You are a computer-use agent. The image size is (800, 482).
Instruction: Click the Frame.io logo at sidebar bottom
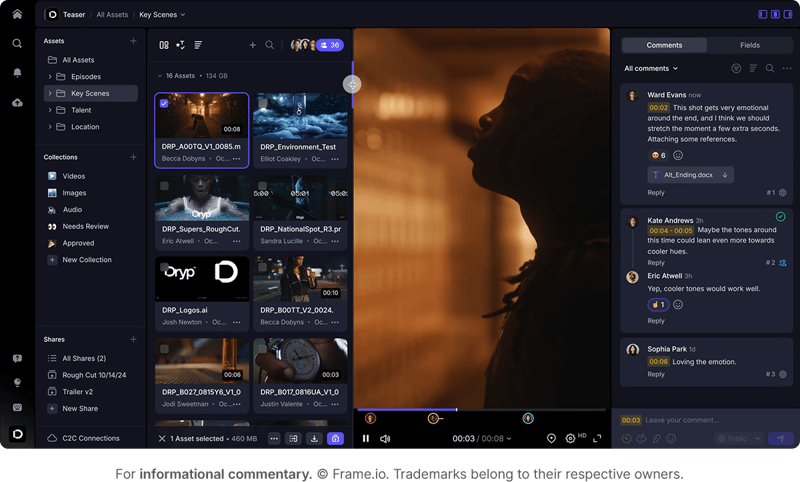17,434
